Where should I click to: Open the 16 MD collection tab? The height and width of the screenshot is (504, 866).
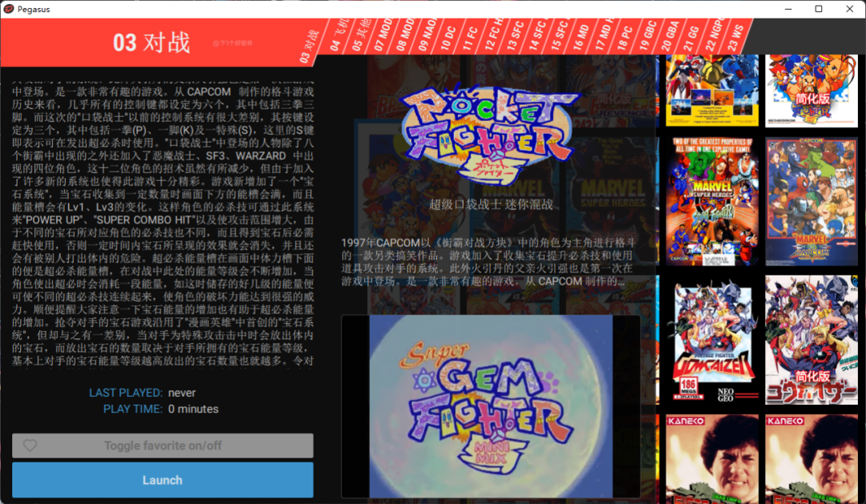581,36
